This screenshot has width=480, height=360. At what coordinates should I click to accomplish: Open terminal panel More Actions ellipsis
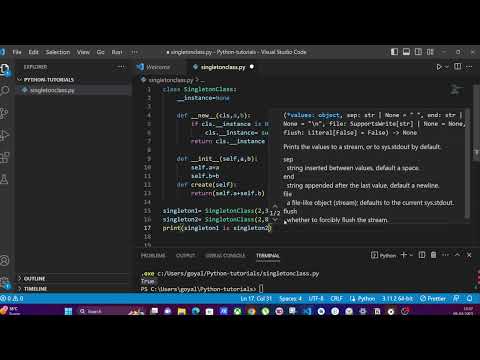click(445, 255)
